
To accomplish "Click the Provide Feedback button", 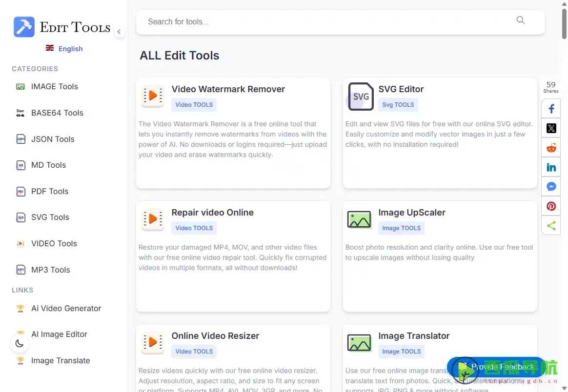I will click(497, 367).
